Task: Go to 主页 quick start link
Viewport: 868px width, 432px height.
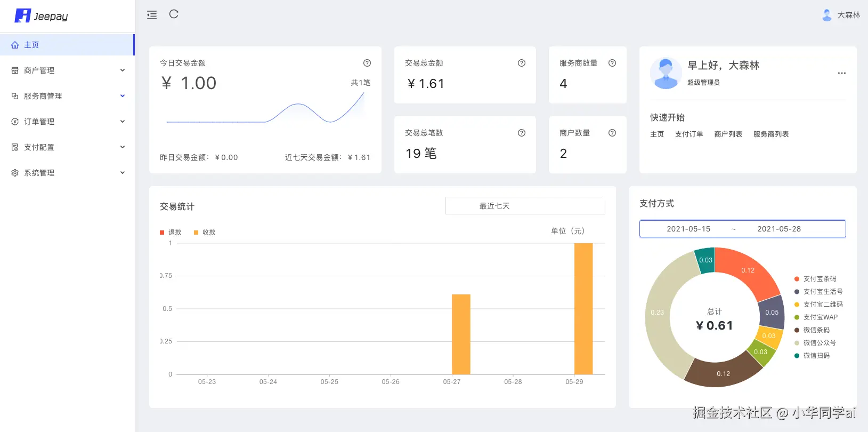Action: [x=657, y=134]
